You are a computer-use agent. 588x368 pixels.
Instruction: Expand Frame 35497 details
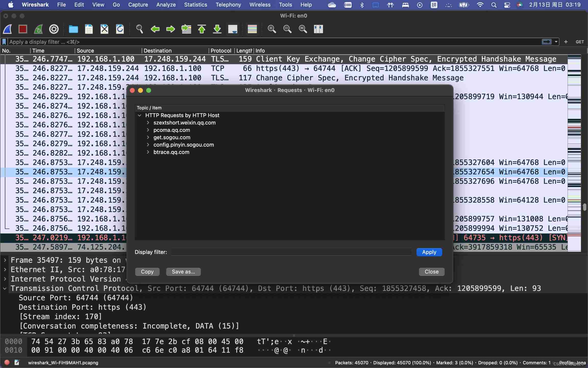click(5, 260)
